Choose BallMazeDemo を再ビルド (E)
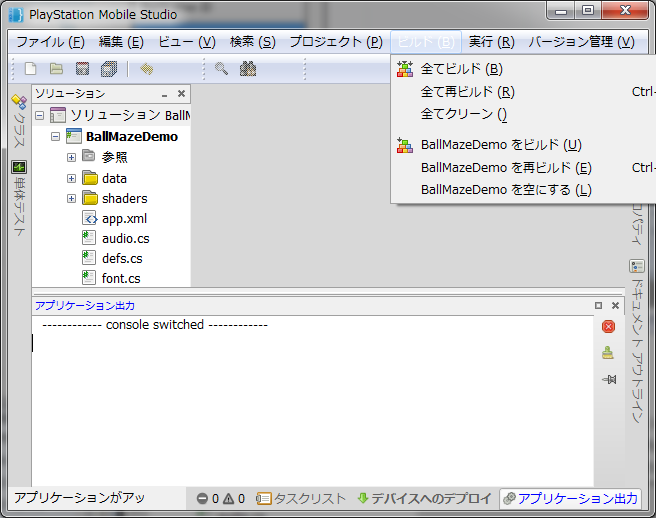Screen dimensions: 656x518 (x=523, y=168)
